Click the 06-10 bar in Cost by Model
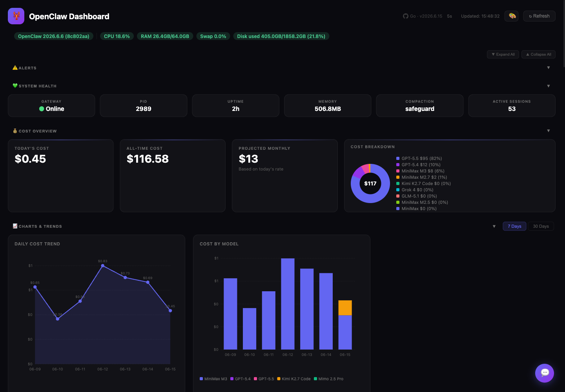Viewport: 565px width, 392px height. [250, 328]
